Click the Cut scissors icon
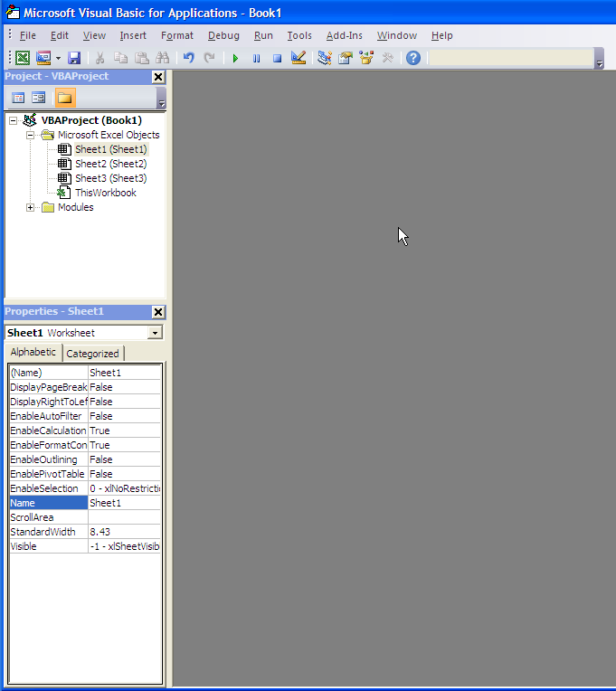Screen dimensions: 616x691 point(100,58)
